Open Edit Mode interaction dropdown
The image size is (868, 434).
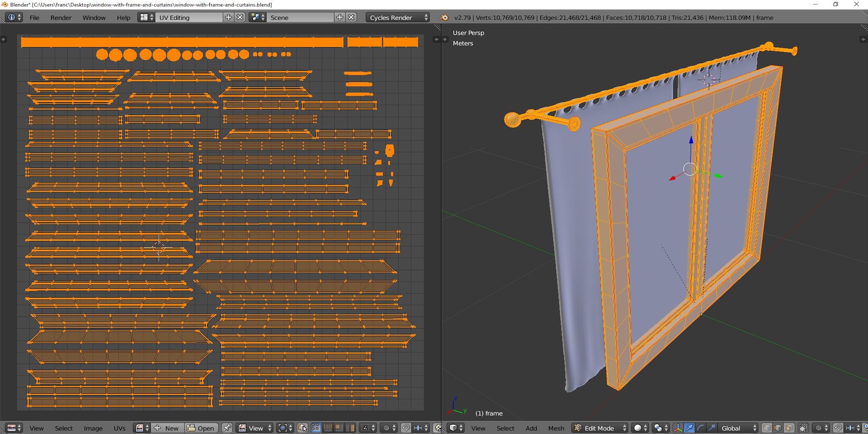click(x=599, y=428)
